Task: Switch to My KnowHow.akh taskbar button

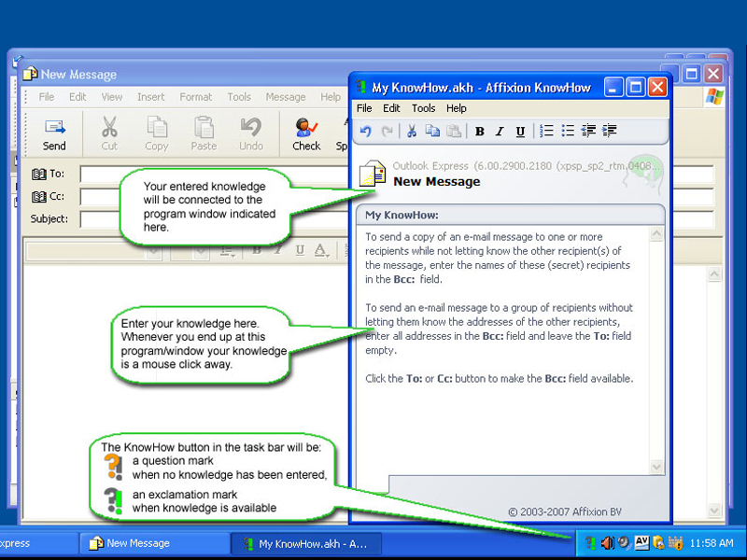Action: [306, 543]
